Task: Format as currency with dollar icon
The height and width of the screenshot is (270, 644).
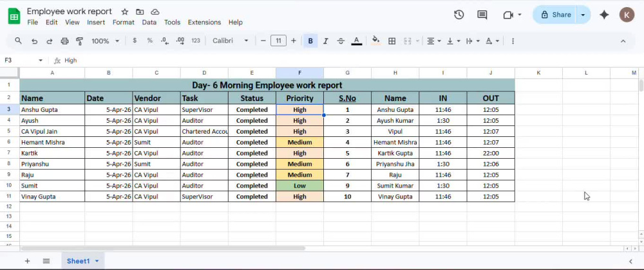Action: pos(135,40)
